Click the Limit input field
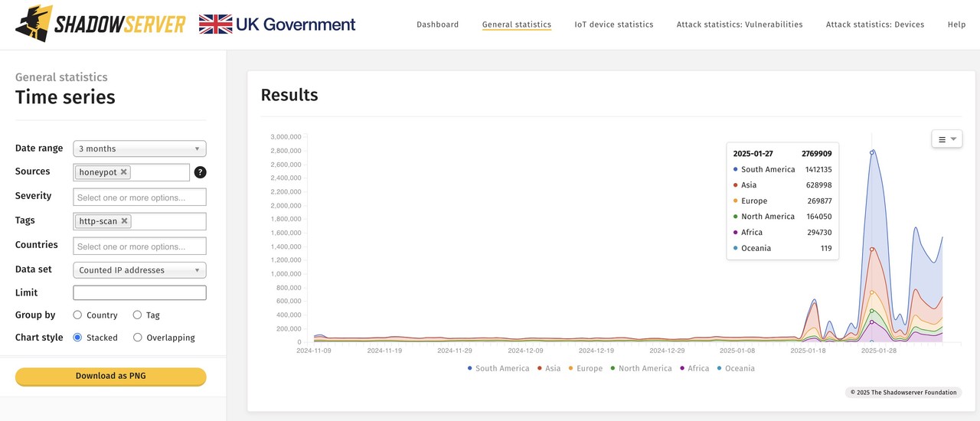 [139, 292]
